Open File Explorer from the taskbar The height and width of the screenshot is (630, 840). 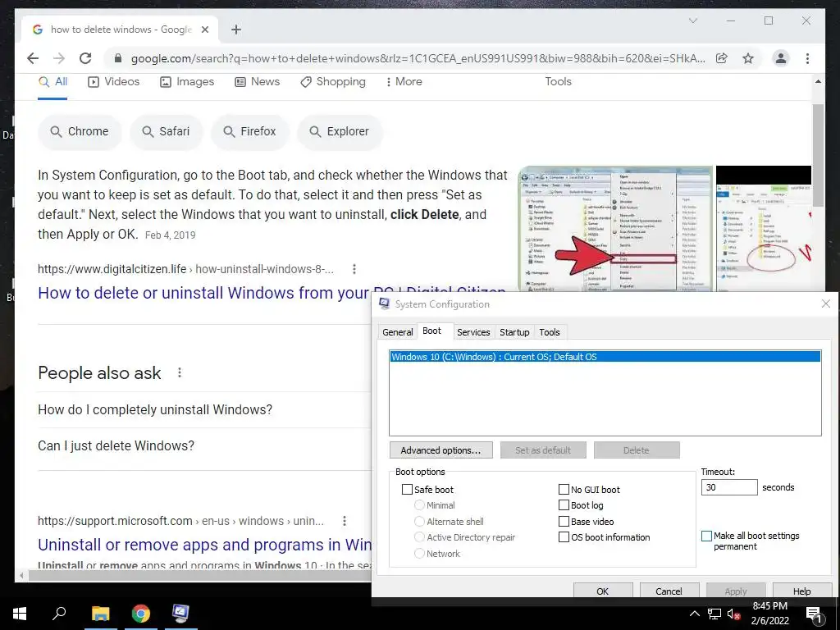pyautogui.click(x=100, y=614)
